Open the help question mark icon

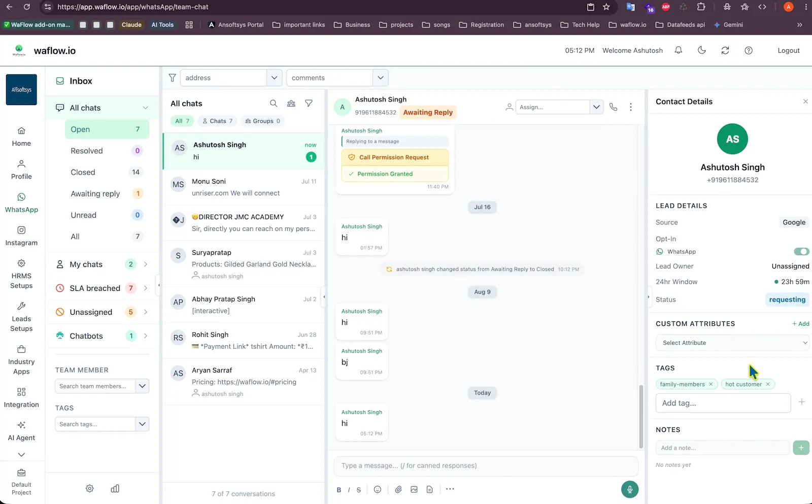[749, 50]
